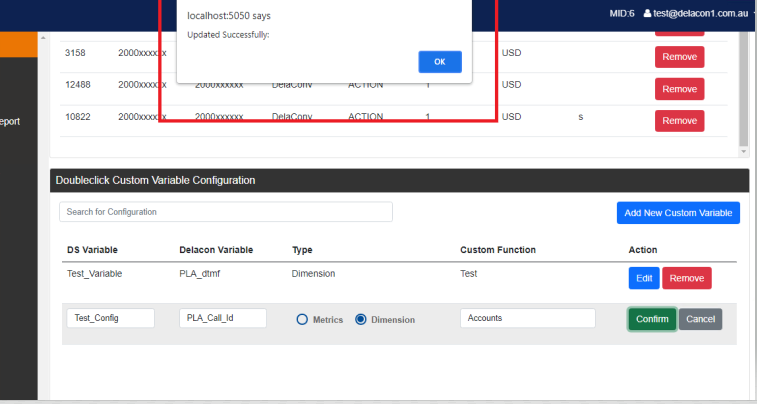The height and width of the screenshot is (404, 757).
Task: Confirm the Test_Config variable entry
Action: click(x=652, y=319)
